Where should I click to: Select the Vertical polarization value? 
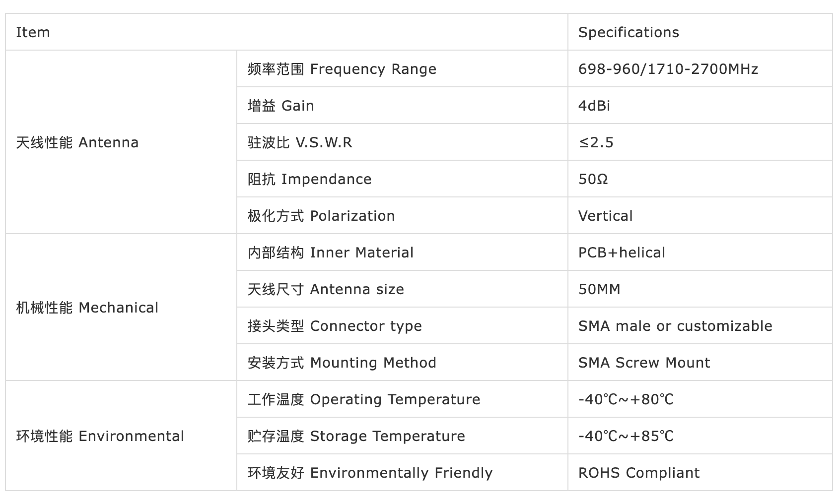coord(606,216)
